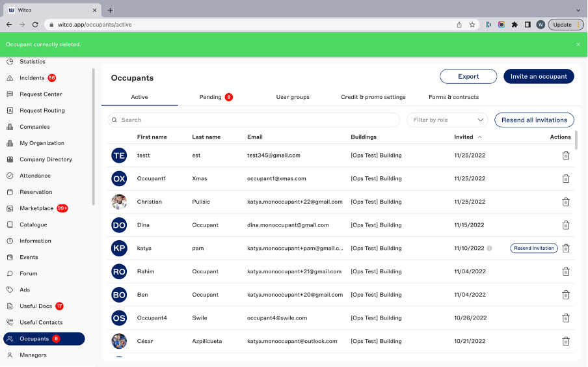Click the Buildings column header
Screen dimensions: 588x367
coord(364,137)
